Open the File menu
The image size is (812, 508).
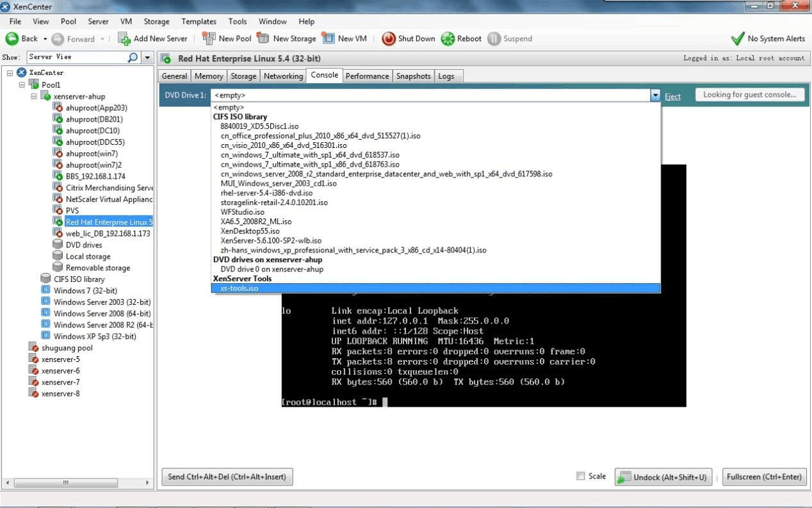coord(15,21)
